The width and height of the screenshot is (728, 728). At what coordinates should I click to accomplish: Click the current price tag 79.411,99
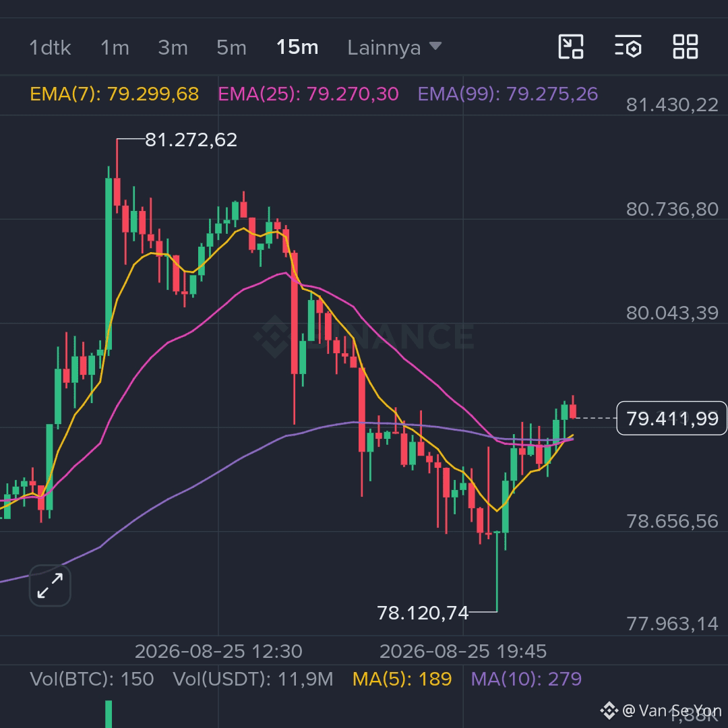(671, 419)
